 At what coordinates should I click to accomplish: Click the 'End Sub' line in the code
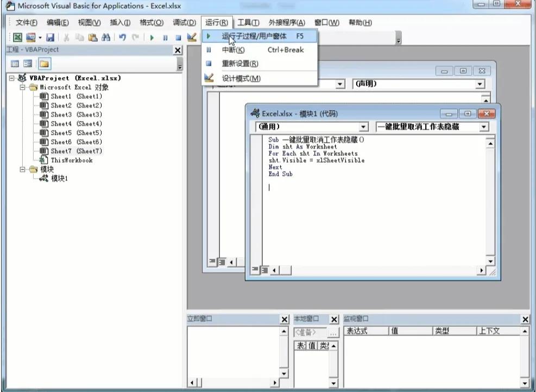pyautogui.click(x=280, y=174)
